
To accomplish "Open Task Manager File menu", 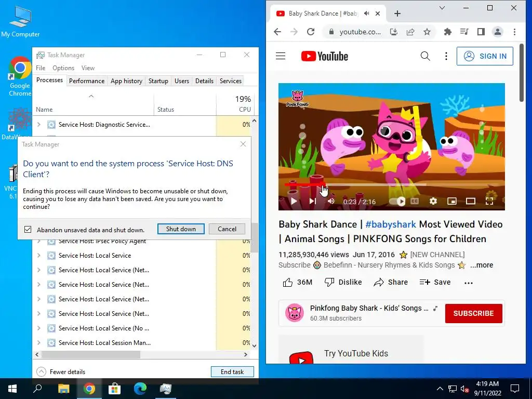I will (x=41, y=68).
